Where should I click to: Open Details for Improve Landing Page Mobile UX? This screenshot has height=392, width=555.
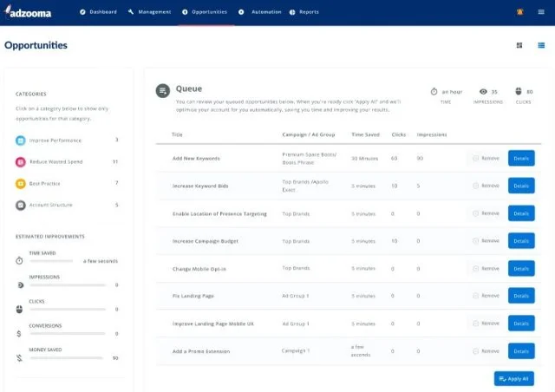pyautogui.click(x=521, y=323)
